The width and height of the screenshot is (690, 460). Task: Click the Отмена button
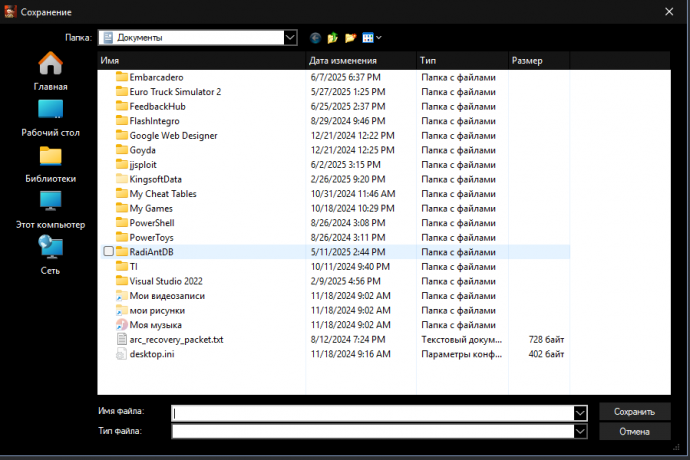634,431
